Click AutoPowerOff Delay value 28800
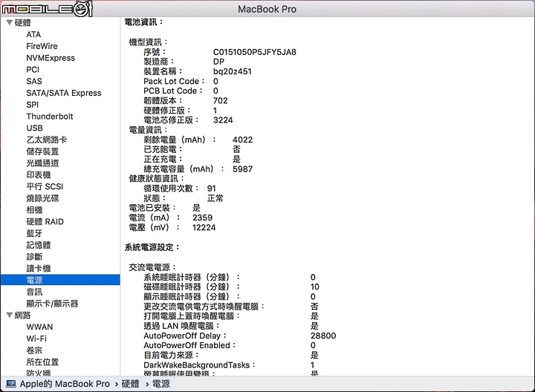 coord(323,336)
